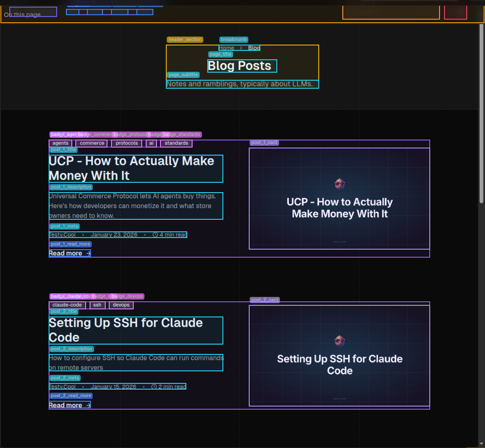The image size is (485, 448).
Task: Follow Read more under the SSH post
Action: 70,405
